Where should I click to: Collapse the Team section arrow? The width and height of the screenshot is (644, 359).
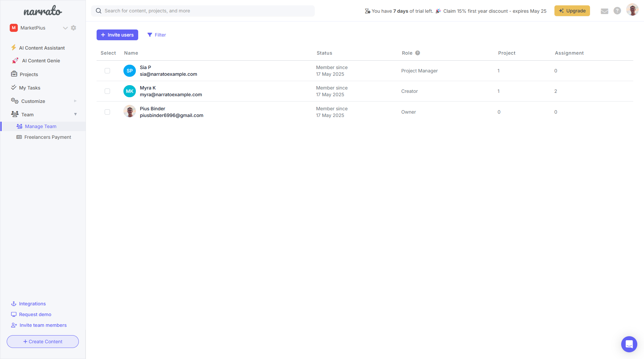click(x=75, y=114)
